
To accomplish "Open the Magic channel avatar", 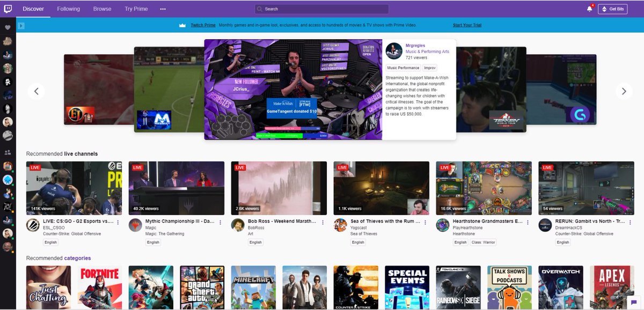I will coord(135,225).
